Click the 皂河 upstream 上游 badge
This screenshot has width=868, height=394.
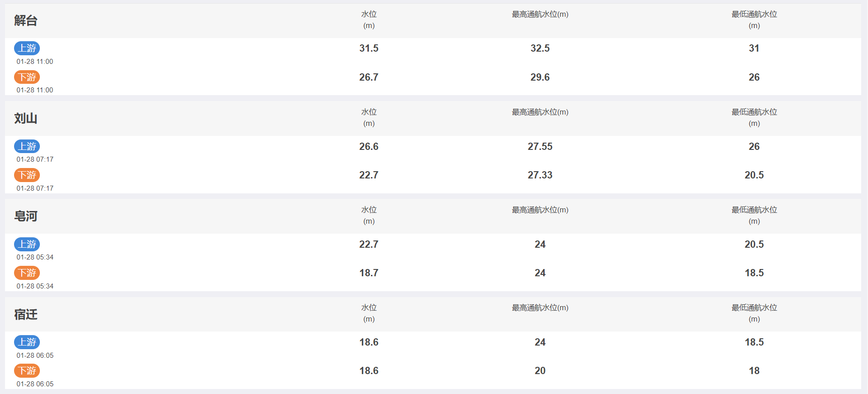click(x=27, y=244)
